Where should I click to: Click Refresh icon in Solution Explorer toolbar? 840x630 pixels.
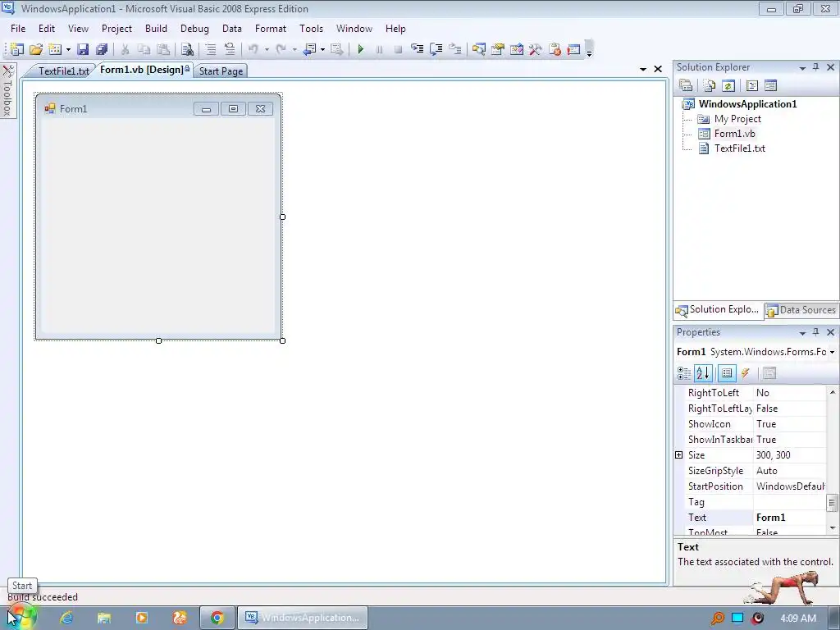728,85
